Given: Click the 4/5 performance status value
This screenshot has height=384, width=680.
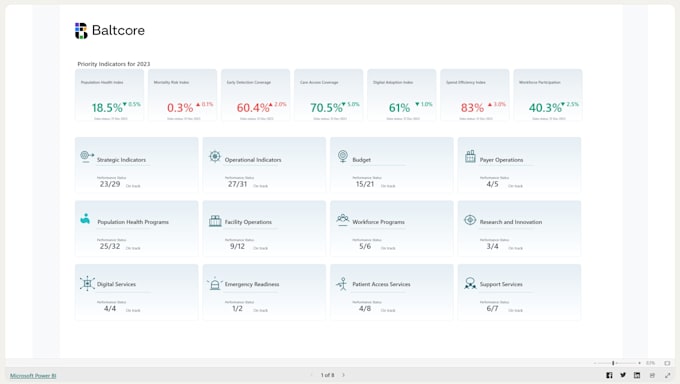Looking at the screenshot, I should click(x=492, y=184).
